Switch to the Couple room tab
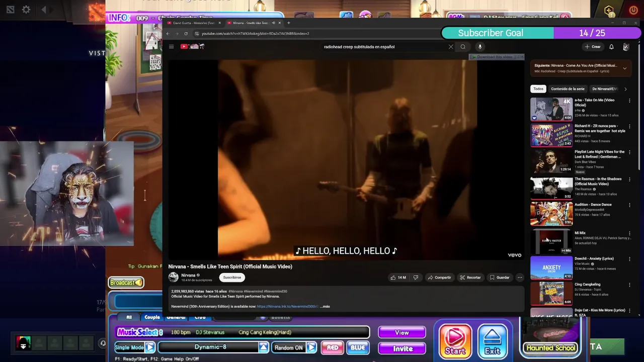Viewport: 644px width, 362px height. (x=152, y=317)
